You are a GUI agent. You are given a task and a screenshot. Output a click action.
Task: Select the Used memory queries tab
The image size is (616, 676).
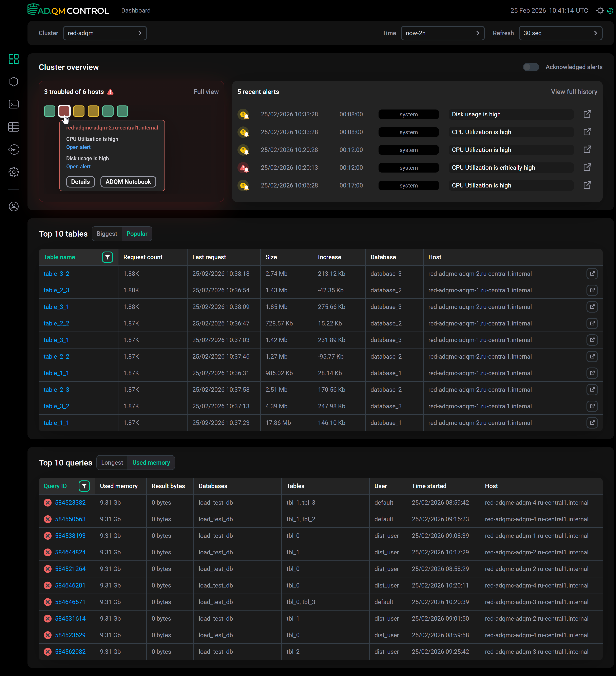[151, 462]
